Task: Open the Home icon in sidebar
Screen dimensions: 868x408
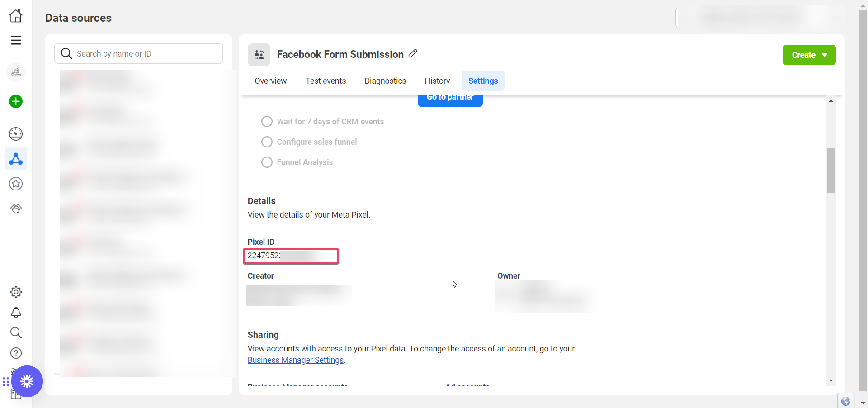Action: point(16,16)
